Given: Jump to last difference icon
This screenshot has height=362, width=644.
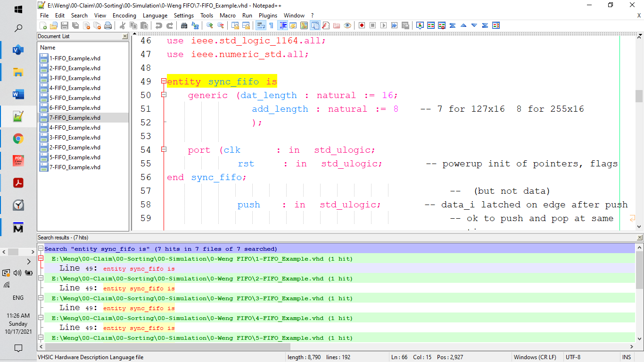Looking at the screenshot, I should click(x=485, y=25).
